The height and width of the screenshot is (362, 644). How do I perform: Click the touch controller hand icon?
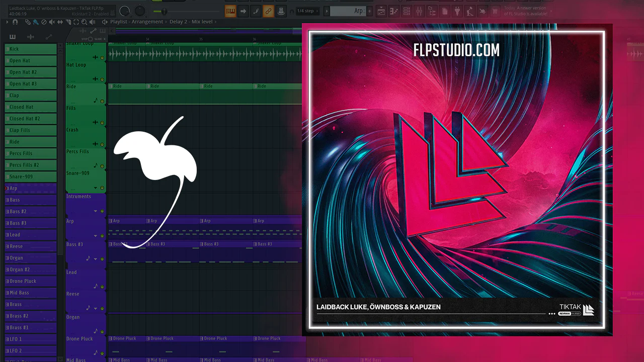pos(482,11)
